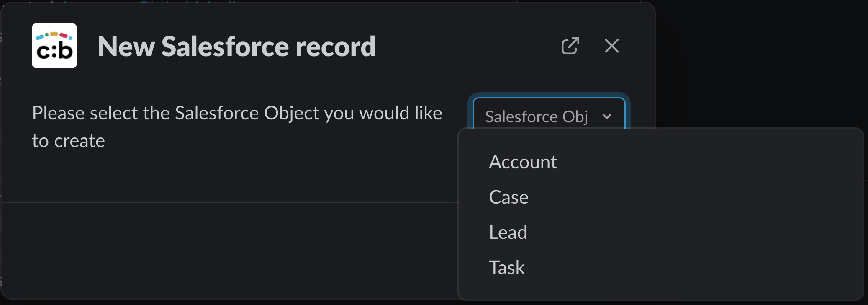Click the external-link icon next to the X

(570, 47)
